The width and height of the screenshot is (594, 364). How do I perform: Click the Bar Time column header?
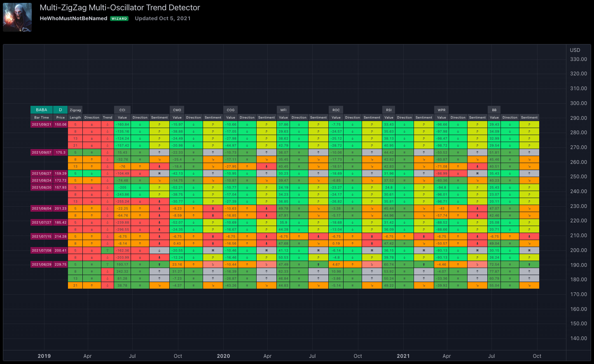point(42,117)
